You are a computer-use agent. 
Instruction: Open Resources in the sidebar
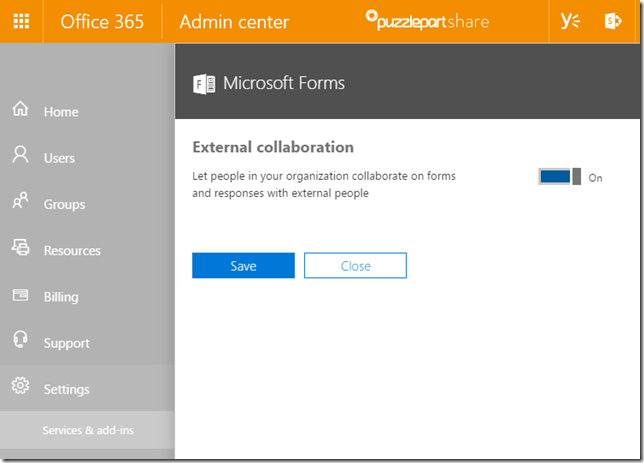tap(87, 251)
